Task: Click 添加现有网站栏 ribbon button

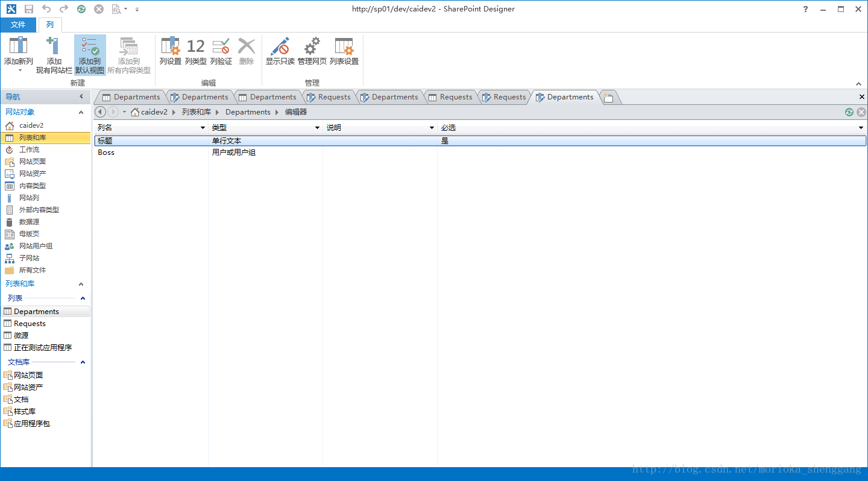Action: 54,55
